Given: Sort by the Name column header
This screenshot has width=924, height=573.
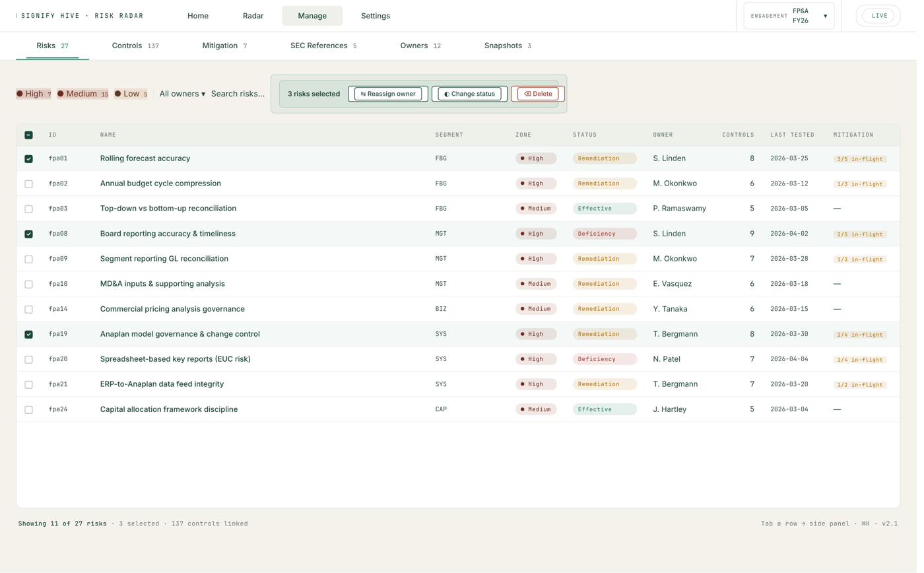Looking at the screenshot, I should click(109, 135).
